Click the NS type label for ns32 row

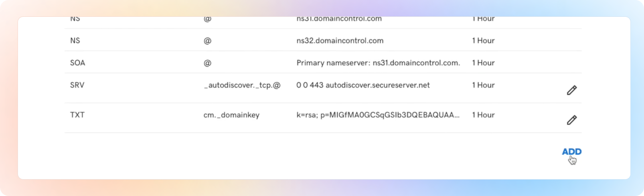tap(75, 40)
